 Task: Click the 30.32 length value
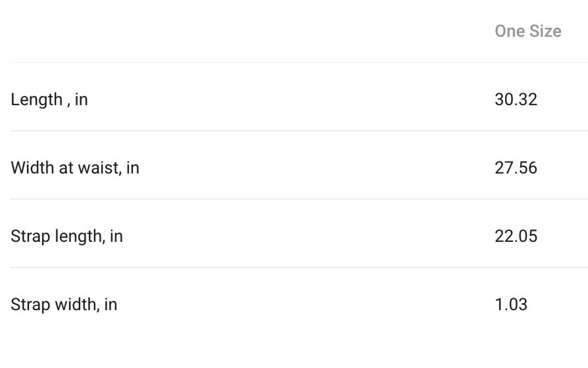(516, 99)
